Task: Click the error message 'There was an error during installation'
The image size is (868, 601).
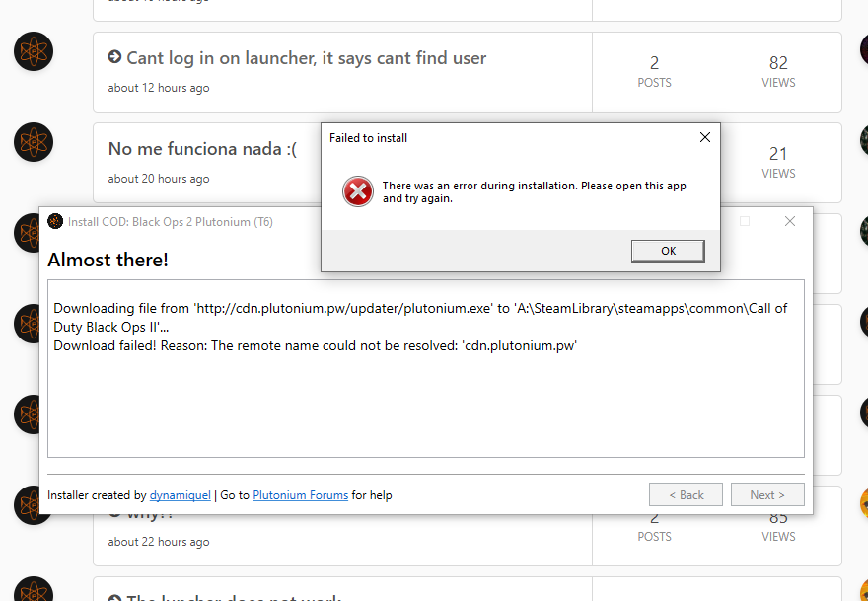Action: click(x=535, y=192)
